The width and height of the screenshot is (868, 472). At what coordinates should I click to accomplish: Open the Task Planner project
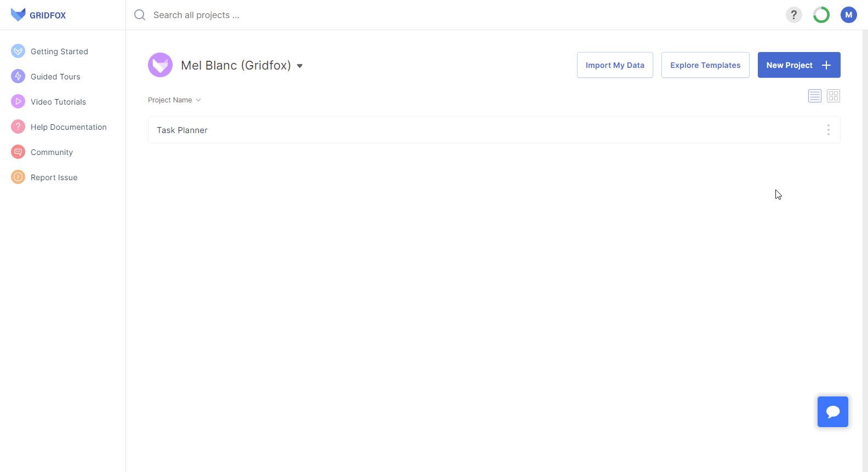(494, 130)
